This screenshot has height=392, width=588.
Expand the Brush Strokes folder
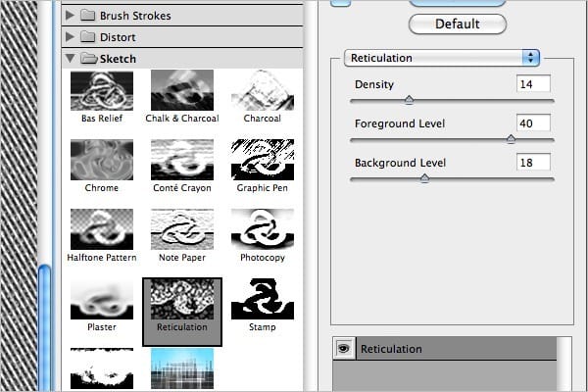pyautogui.click(x=71, y=16)
